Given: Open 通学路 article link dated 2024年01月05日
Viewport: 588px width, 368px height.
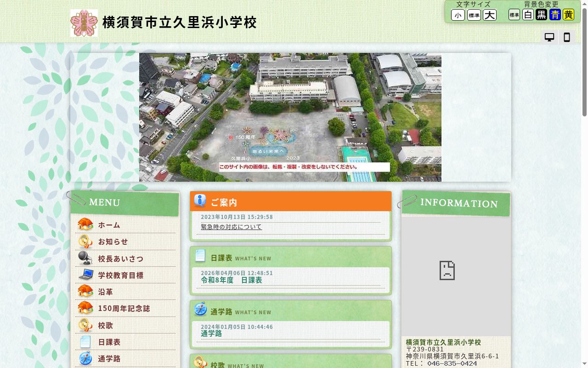Looking at the screenshot, I should coord(211,333).
